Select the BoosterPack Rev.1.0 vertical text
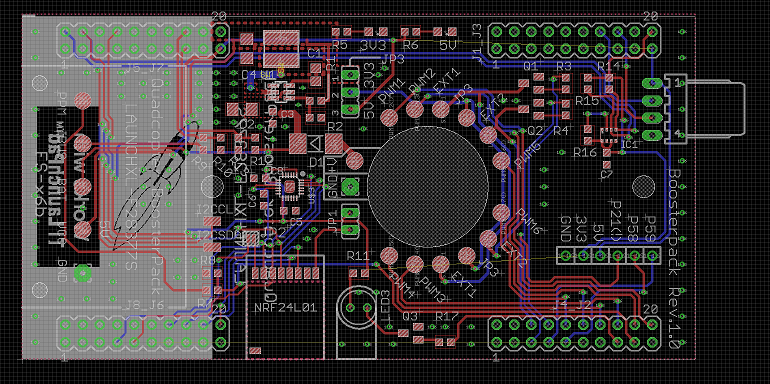 (x=675, y=258)
